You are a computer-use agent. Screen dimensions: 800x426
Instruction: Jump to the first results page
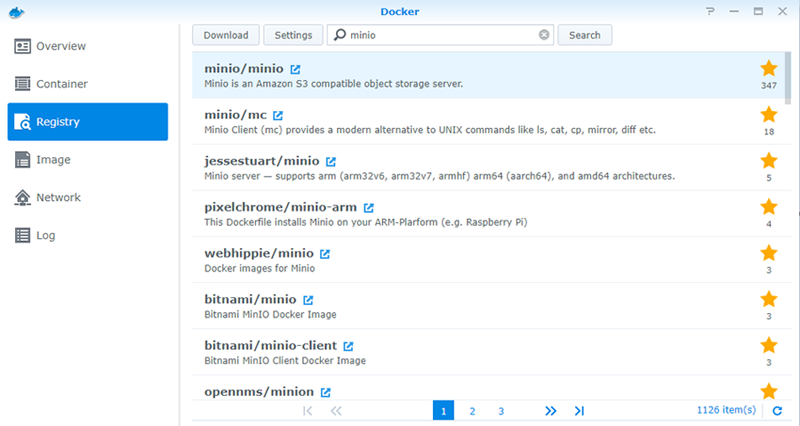pyautogui.click(x=307, y=411)
